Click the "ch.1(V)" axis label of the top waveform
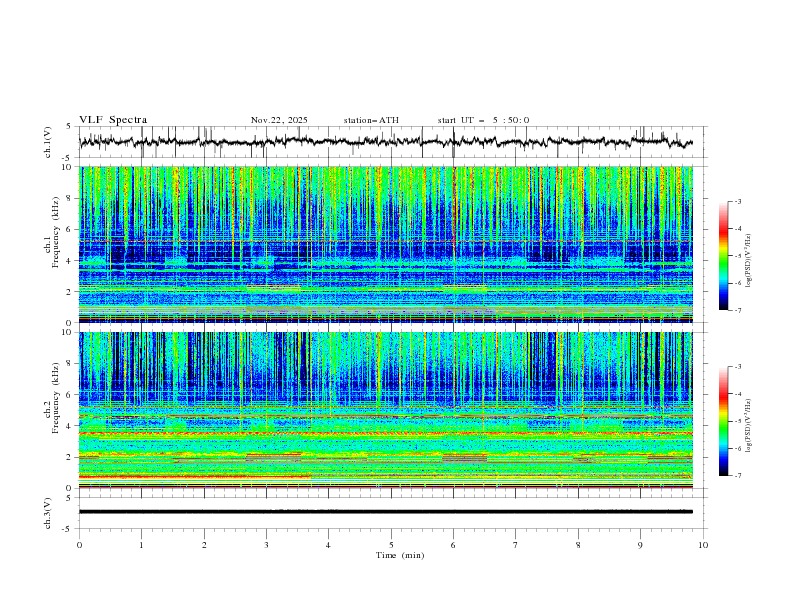Viewport: 792px width, 612px height. pos(48,142)
